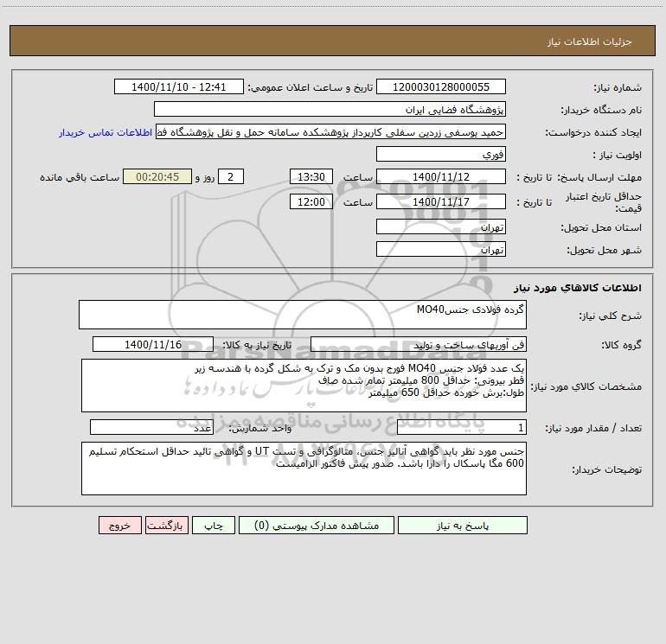This screenshot has width=666, height=644.
Task: Click the شرح کلی نیاز label
Action: [611, 316]
